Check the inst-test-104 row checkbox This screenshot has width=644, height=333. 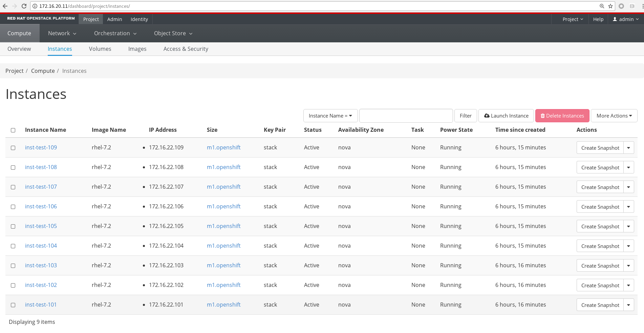point(13,246)
